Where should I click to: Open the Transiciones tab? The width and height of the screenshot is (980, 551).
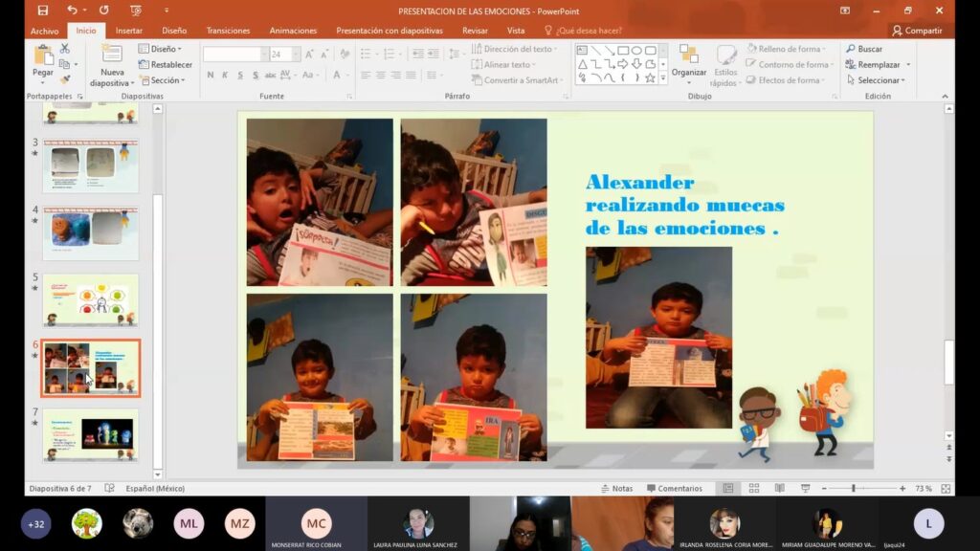pyautogui.click(x=228, y=31)
